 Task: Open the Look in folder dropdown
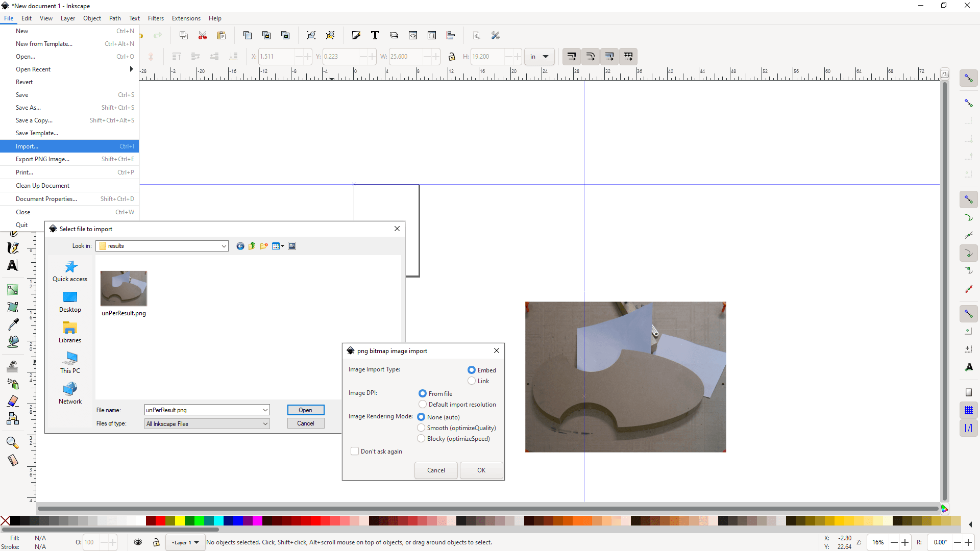point(224,246)
